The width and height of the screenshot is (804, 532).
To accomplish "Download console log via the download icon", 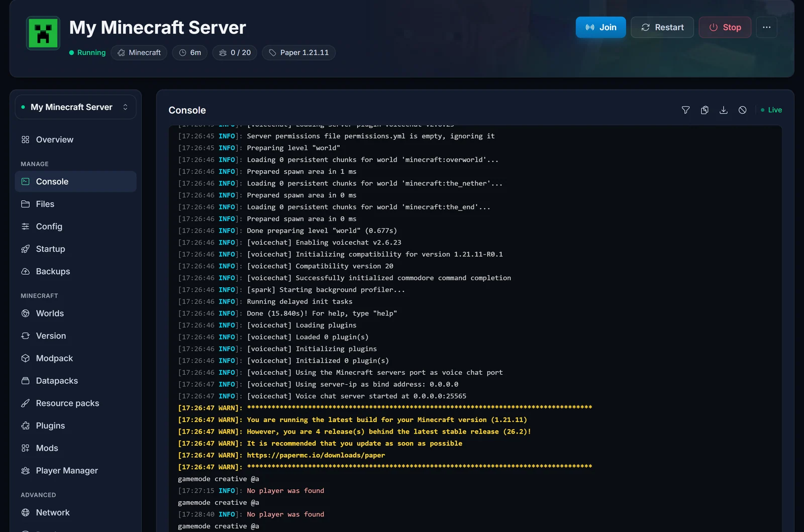I will click(x=724, y=110).
